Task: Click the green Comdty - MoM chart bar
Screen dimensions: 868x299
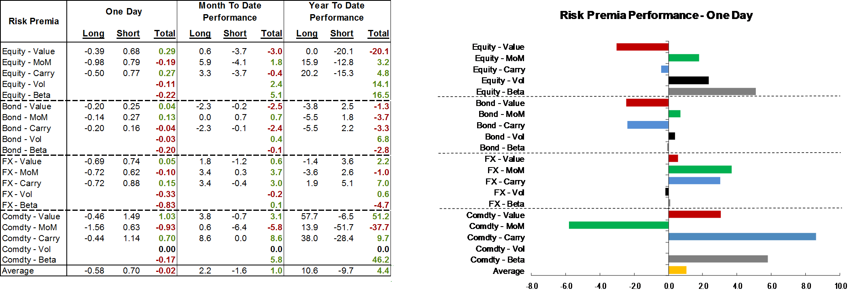Action: click(618, 225)
